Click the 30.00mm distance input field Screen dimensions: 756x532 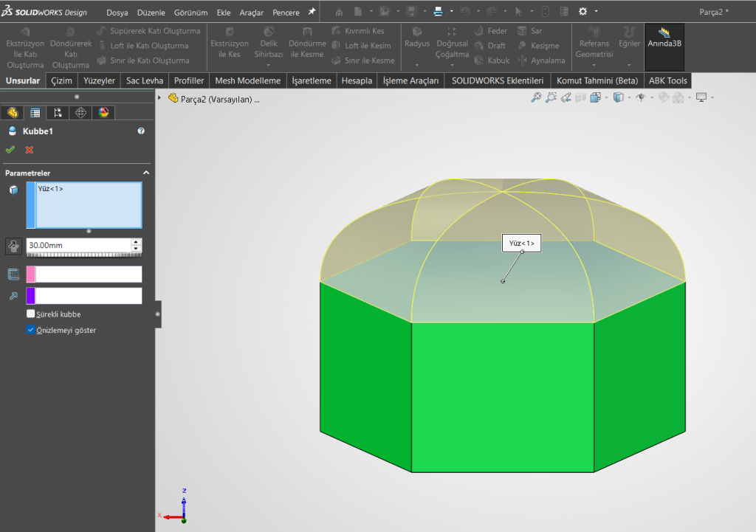click(78, 244)
